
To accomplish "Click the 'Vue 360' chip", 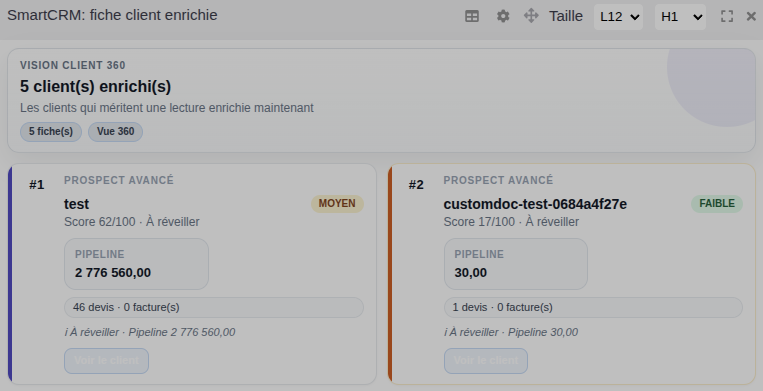I will pyautogui.click(x=115, y=132).
